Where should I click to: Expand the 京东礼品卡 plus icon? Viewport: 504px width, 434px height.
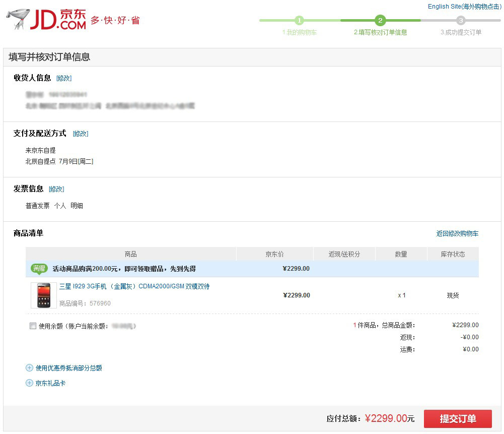click(29, 383)
